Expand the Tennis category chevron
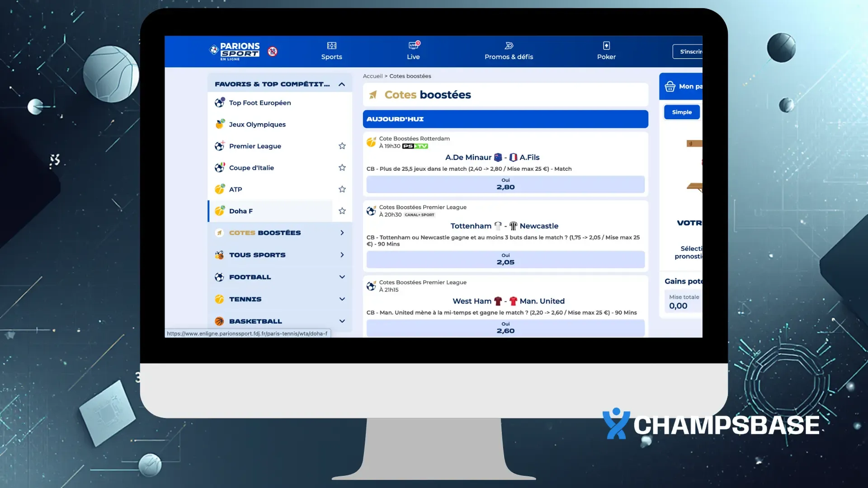The width and height of the screenshot is (868, 488). pyautogui.click(x=342, y=299)
